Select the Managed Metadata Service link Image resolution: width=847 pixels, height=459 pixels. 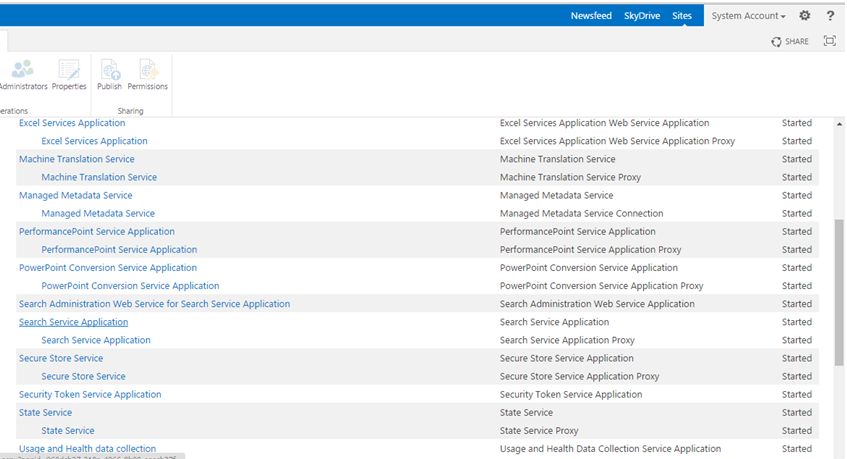click(75, 195)
